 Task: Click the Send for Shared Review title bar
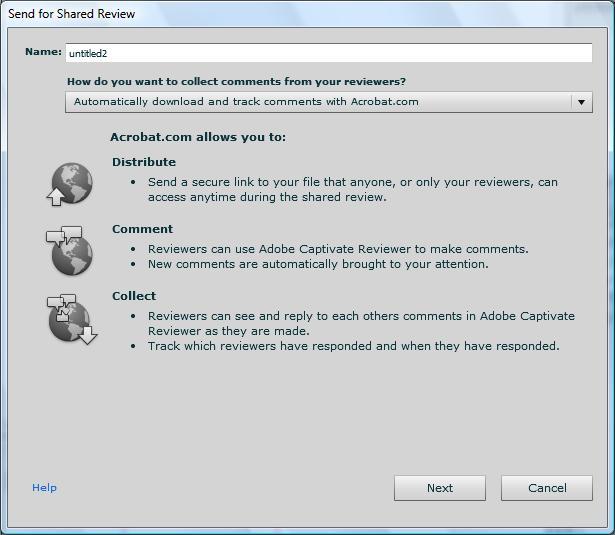308,14
